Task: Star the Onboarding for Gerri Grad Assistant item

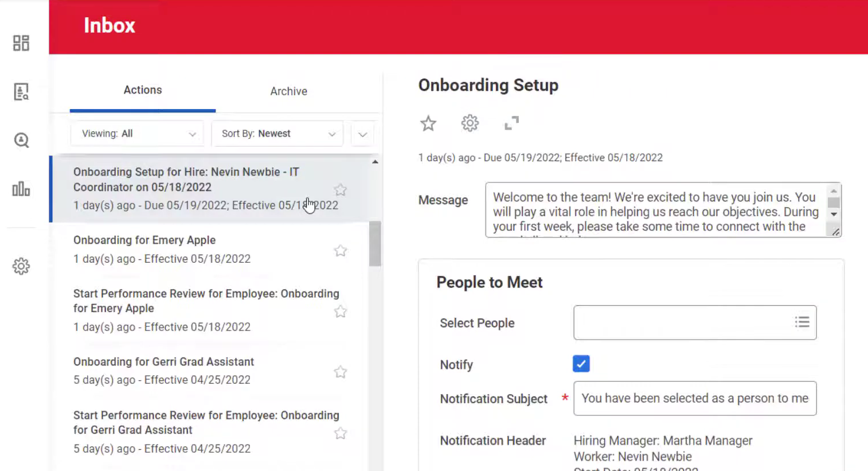Action: coord(341,372)
